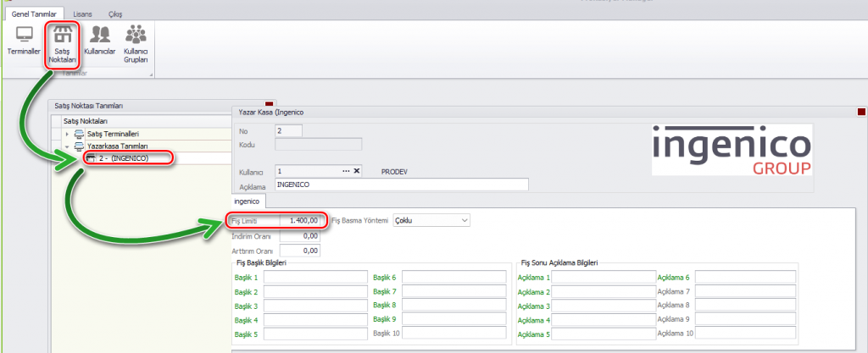This screenshot has width=868, height=353.
Task: Collapse Yazarkasa Tanımları tree node
Action: click(x=68, y=146)
